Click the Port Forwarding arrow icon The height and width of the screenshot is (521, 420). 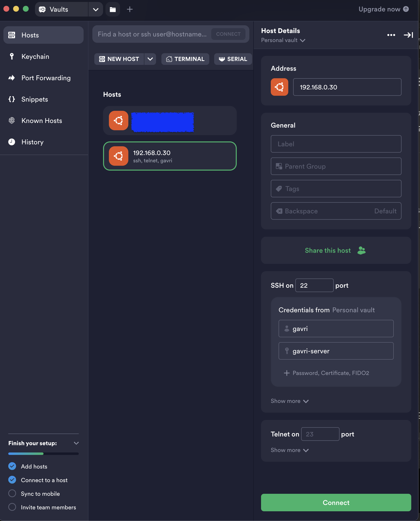(x=12, y=78)
